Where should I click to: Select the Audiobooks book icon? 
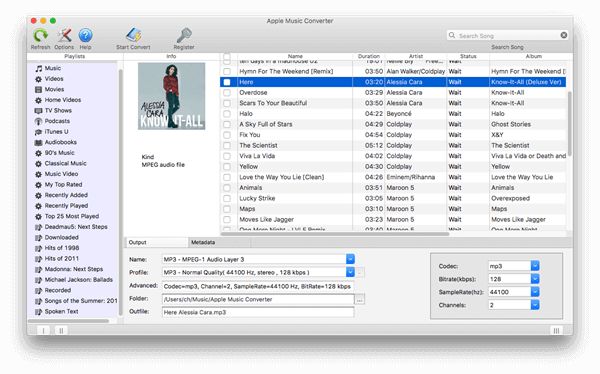[39, 142]
